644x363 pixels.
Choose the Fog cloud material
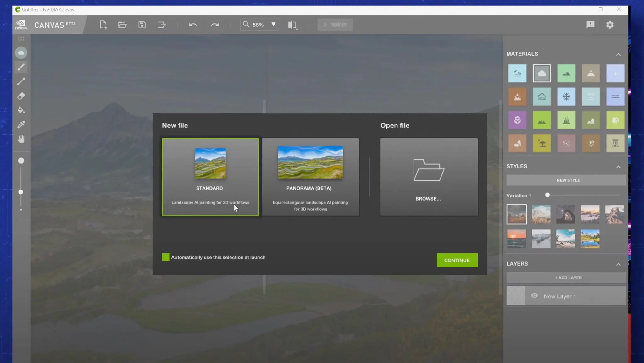click(x=542, y=96)
